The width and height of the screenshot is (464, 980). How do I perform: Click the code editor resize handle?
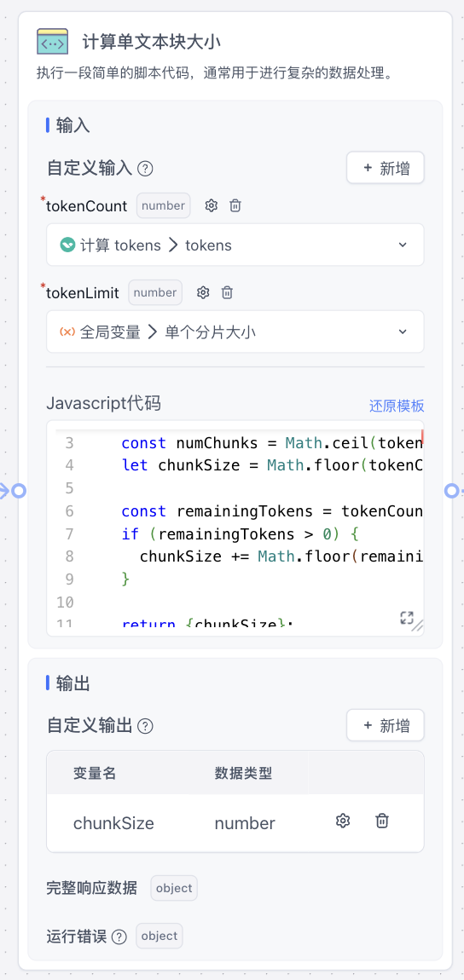coord(418,625)
